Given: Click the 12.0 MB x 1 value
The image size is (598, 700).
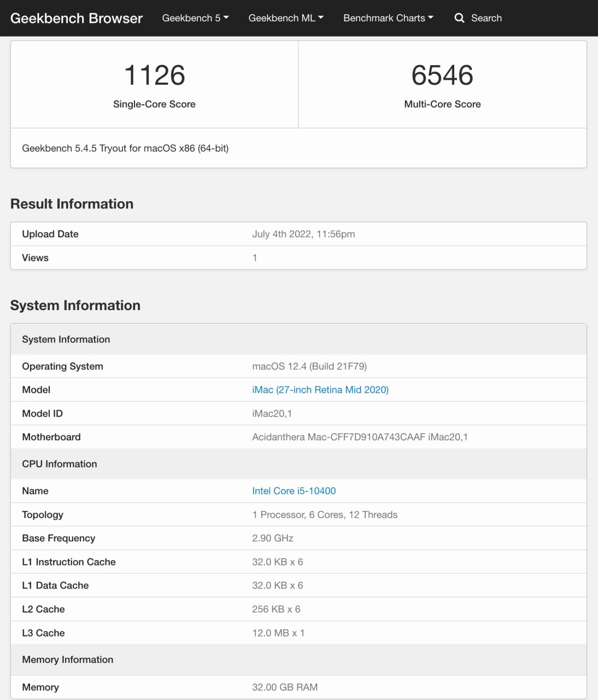Looking at the screenshot, I should coord(278,633).
